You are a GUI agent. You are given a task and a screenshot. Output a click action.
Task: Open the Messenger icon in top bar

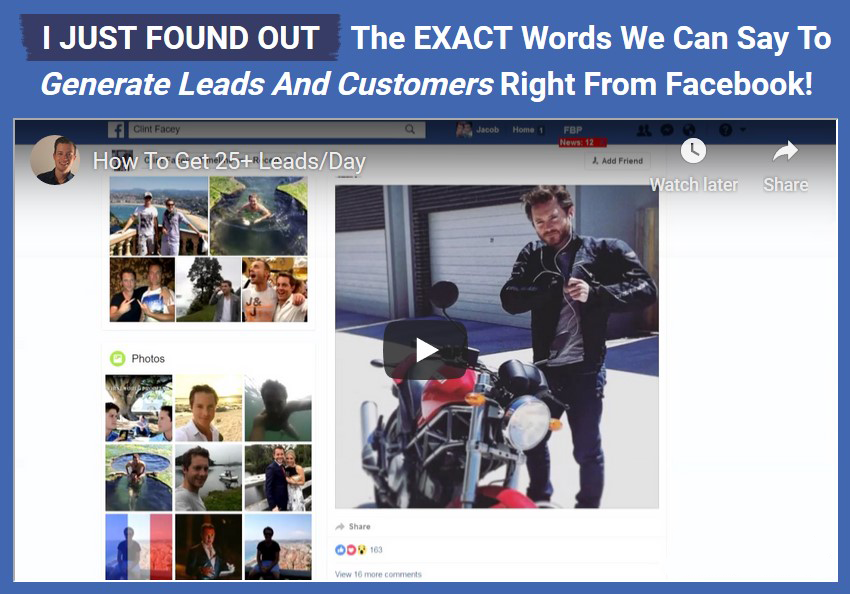667,130
